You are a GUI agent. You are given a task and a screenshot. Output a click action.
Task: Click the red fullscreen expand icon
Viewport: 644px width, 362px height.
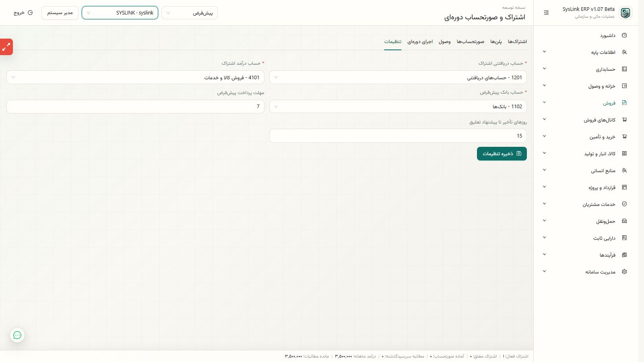[6, 47]
